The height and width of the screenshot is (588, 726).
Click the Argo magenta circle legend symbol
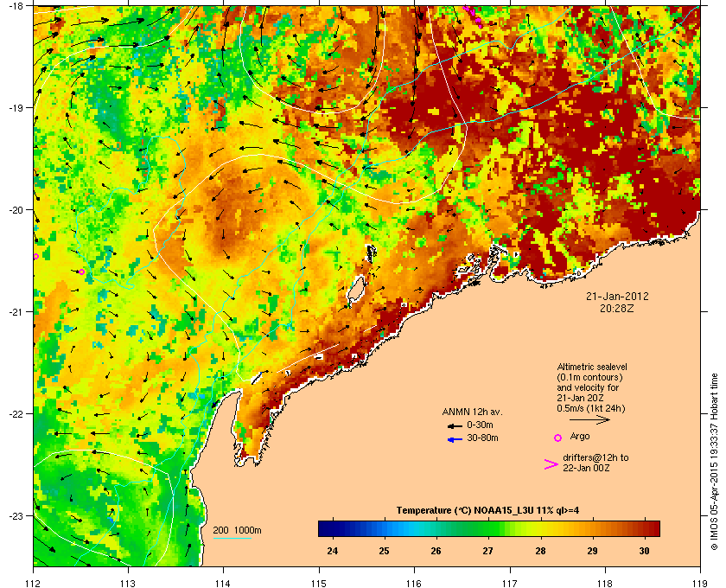(x=558, y=438)
